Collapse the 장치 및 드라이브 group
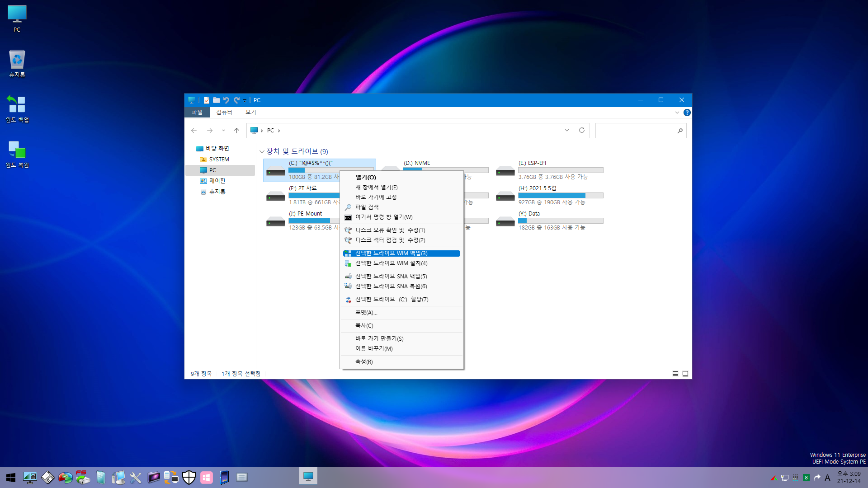The width and height of the screenshot is (868, 488). pos(262,152)
